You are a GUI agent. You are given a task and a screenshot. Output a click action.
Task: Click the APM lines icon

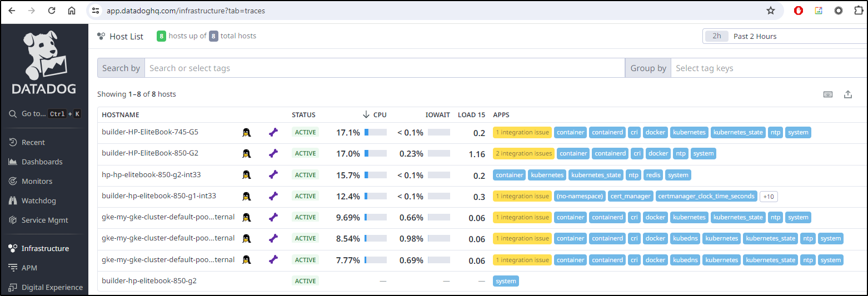[x=13, y=268]
